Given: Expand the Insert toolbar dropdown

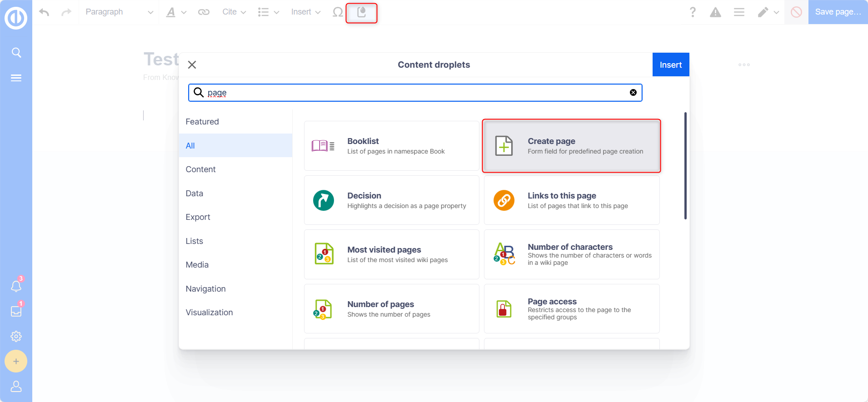Looking at the screenshot, I should tap(305, 12).
